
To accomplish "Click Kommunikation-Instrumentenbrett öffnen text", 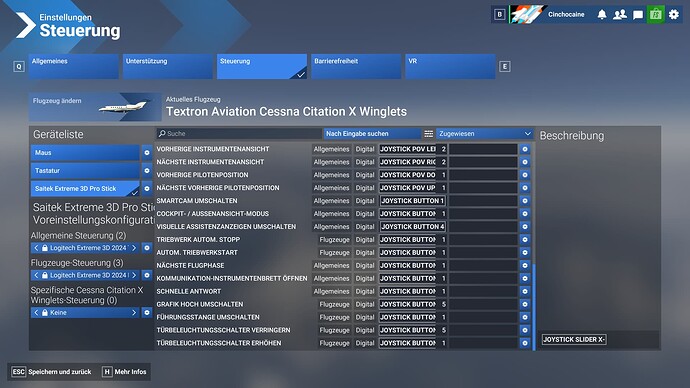I will [232, 278].
